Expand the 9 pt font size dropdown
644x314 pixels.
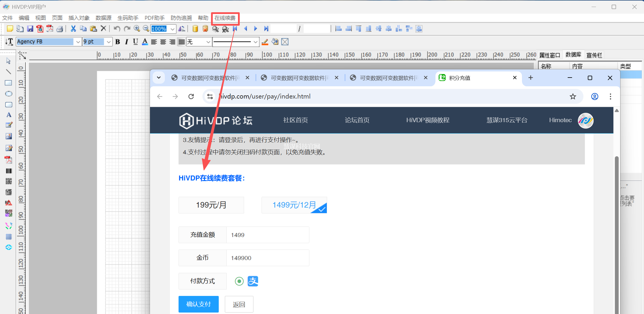108,42
